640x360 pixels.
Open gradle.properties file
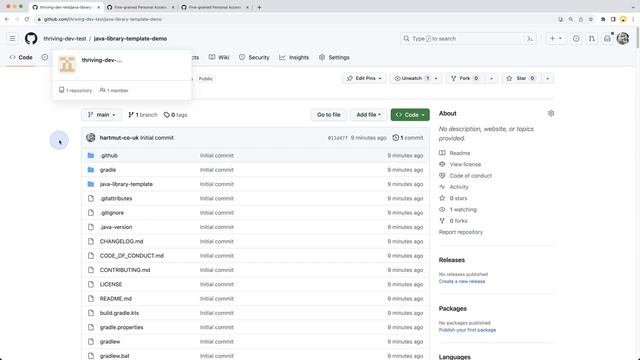122,327
